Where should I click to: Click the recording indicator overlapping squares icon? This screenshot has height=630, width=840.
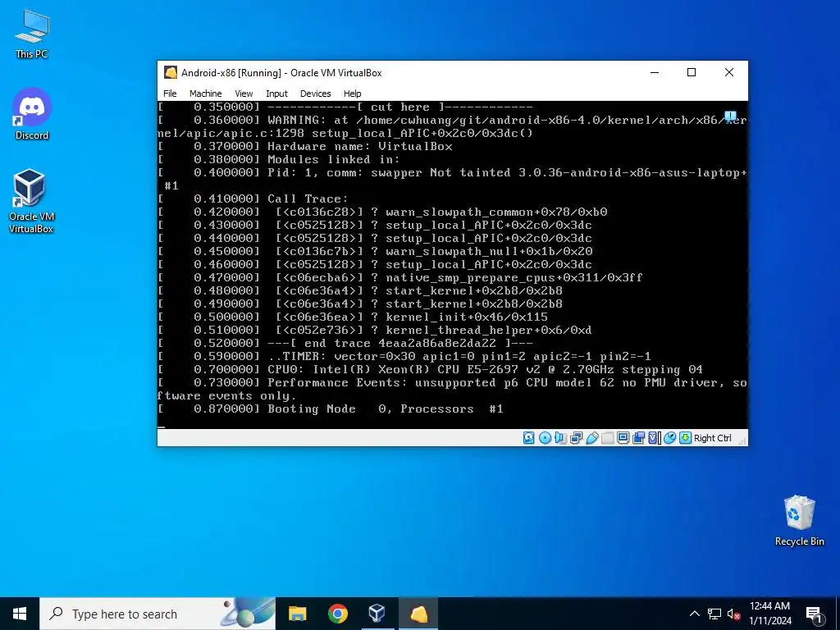coord(638,438)
